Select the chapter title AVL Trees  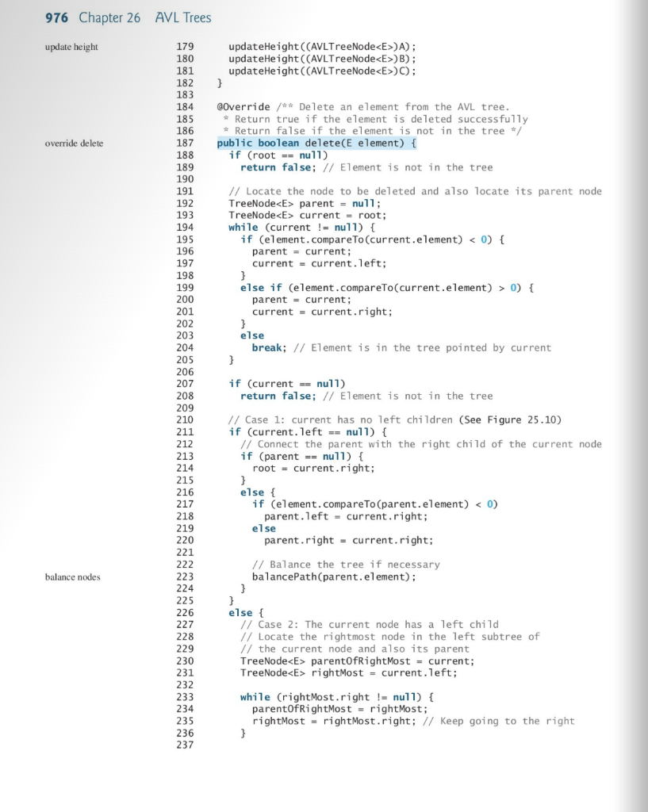[182, 17]
